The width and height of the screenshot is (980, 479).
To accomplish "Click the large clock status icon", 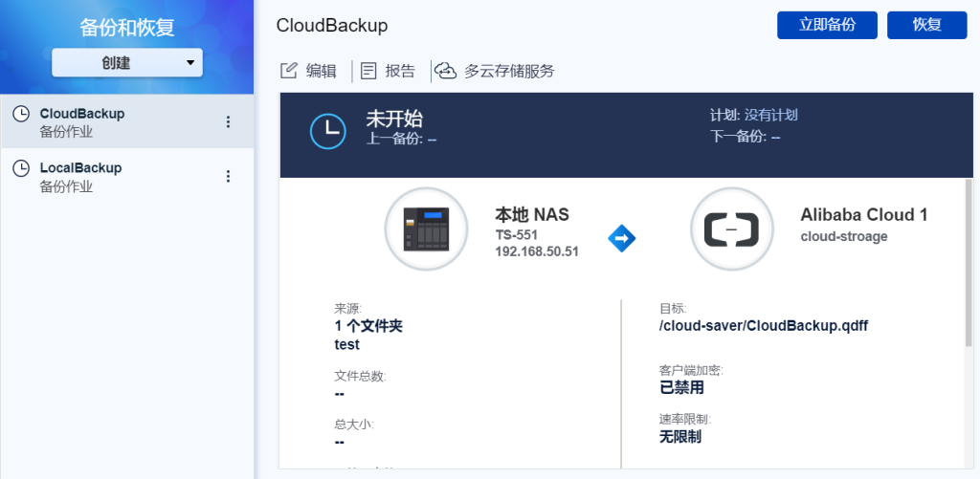I will click(x=328, y=131).
